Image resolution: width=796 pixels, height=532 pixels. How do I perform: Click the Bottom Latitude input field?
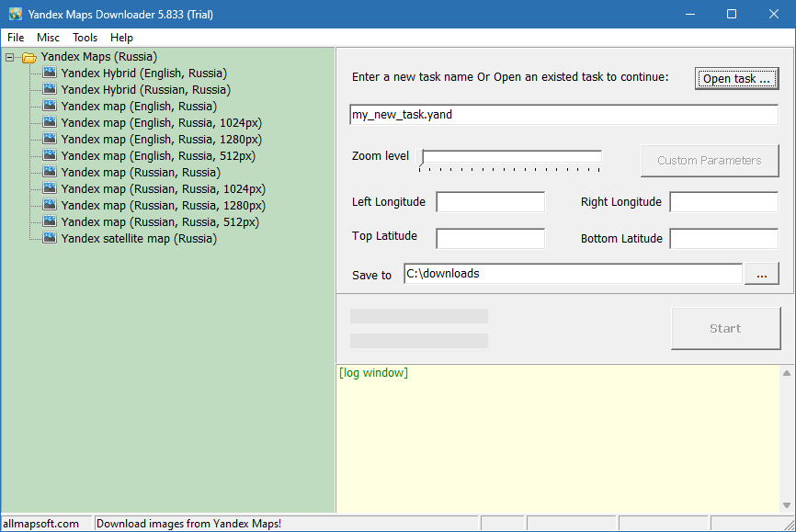tap(724, 239)
